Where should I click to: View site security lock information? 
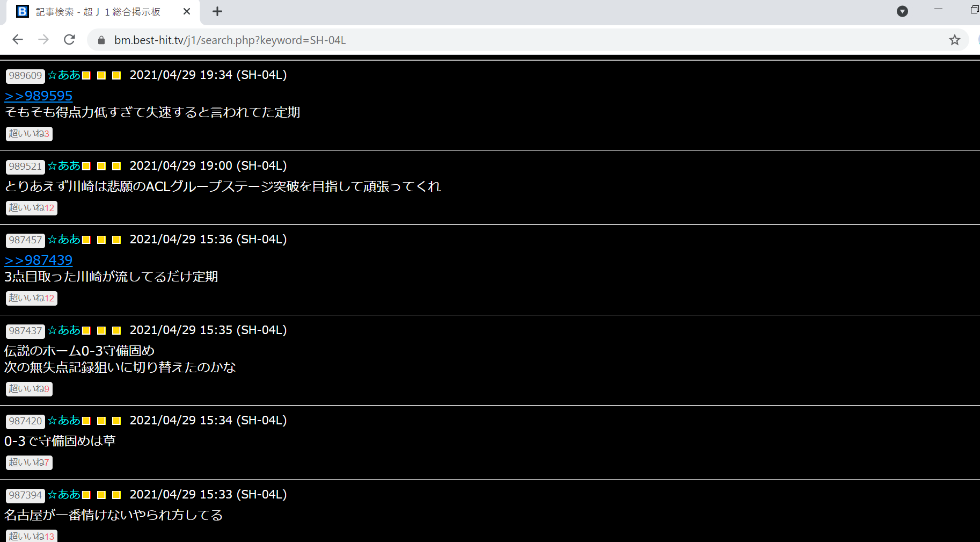101,40
